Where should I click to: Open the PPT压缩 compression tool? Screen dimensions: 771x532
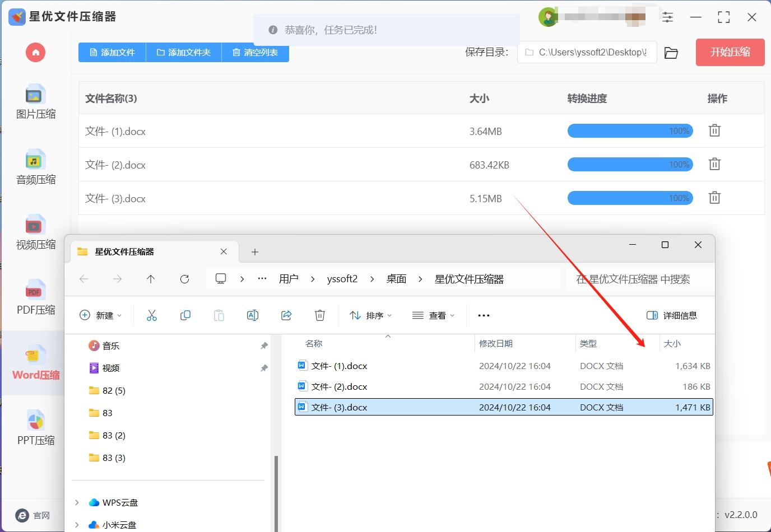tap(35, 428)
